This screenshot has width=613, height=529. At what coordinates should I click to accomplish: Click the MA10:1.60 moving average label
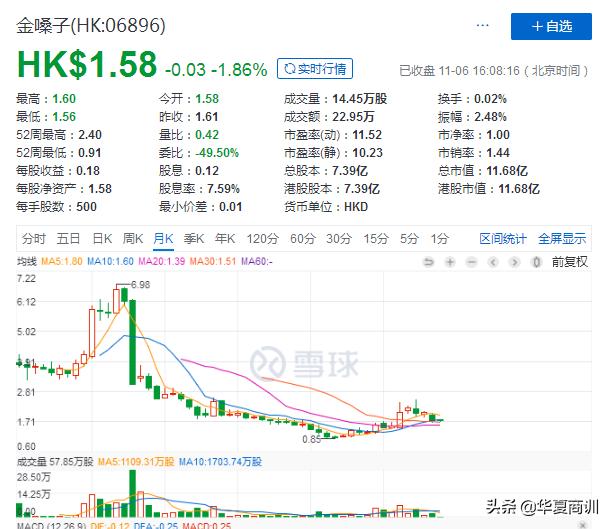pyautogui.click(x=110, y=261)
